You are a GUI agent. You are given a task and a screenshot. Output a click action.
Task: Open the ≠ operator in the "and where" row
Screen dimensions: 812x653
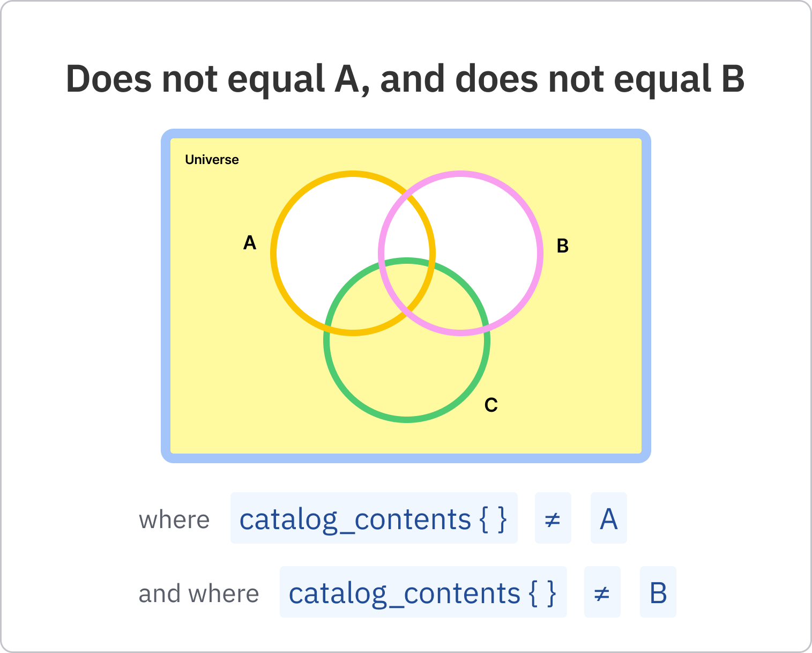click(602, 592)
